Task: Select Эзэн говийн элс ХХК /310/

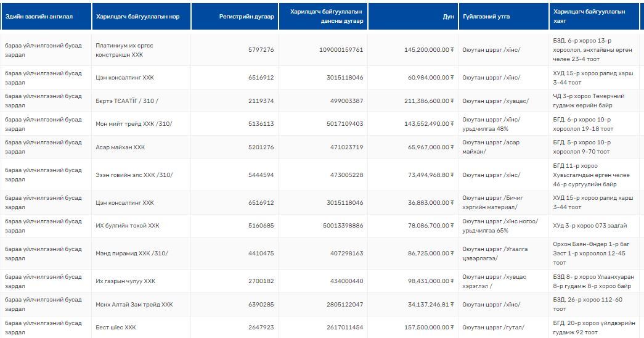Action: pyautogui.click(x=134, y=175)
